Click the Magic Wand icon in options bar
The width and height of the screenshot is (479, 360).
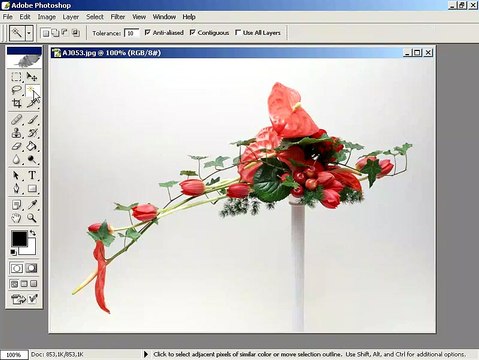coord(17,33)
